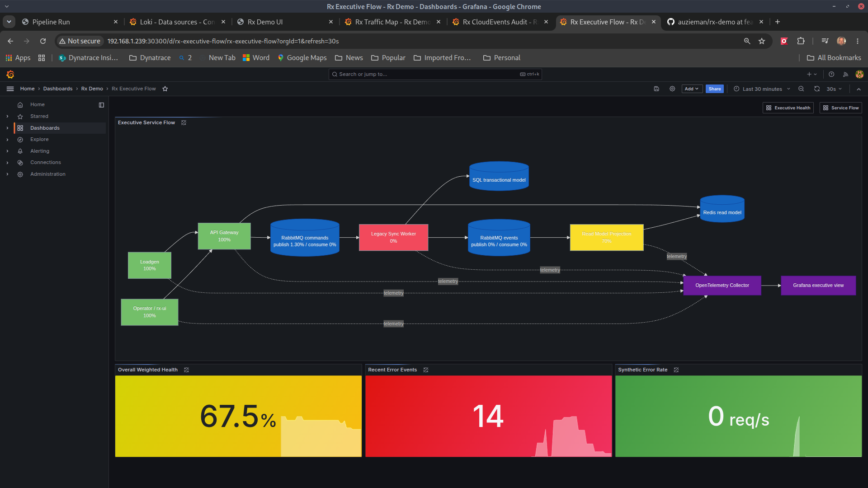This screenshot has width=868, height=488.
Task: Click the Legacy Sync Worker red node
Action: tap(393, 238)
